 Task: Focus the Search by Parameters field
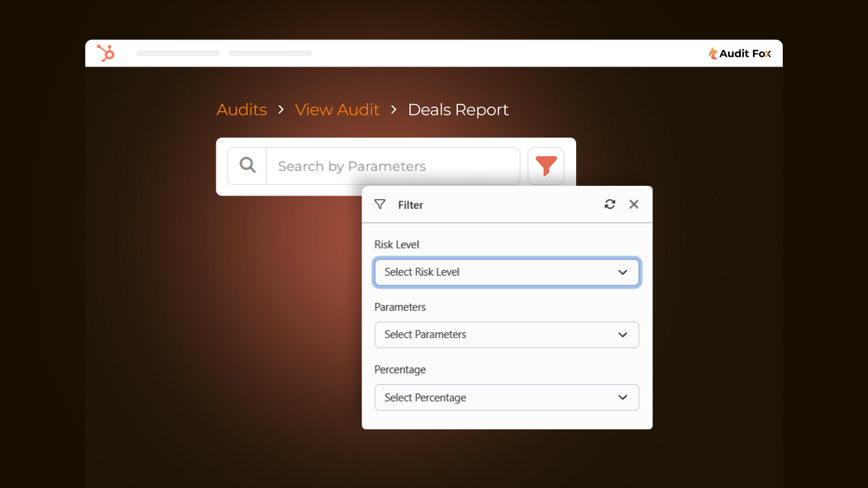click(393, 166)
